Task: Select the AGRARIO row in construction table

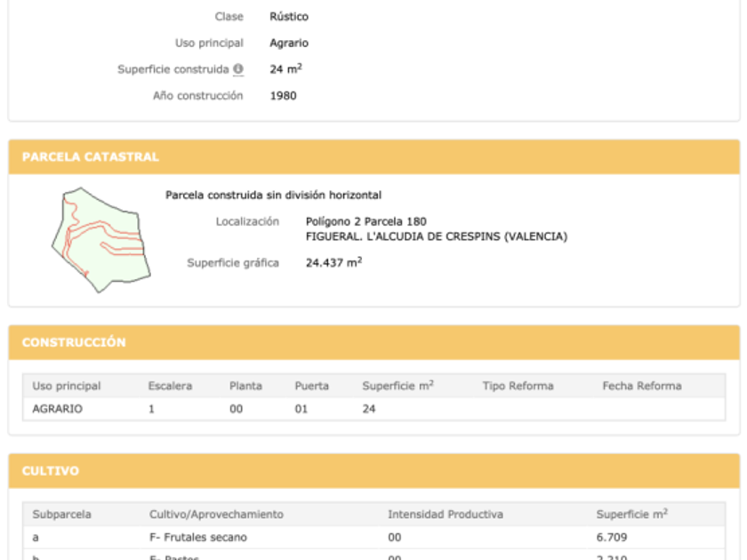Action: coord(58,409)
